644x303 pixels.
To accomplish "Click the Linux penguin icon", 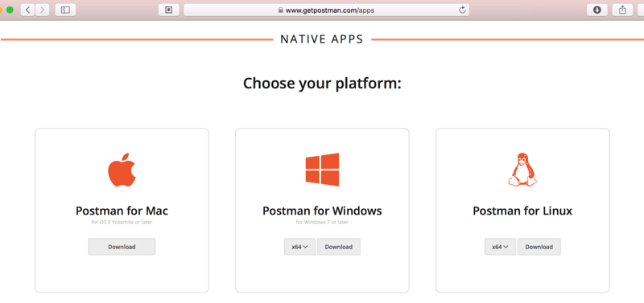I will (522, 170).
